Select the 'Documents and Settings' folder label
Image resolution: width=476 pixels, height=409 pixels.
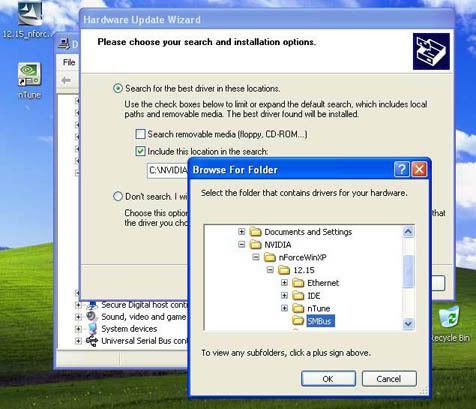[308, 232]
